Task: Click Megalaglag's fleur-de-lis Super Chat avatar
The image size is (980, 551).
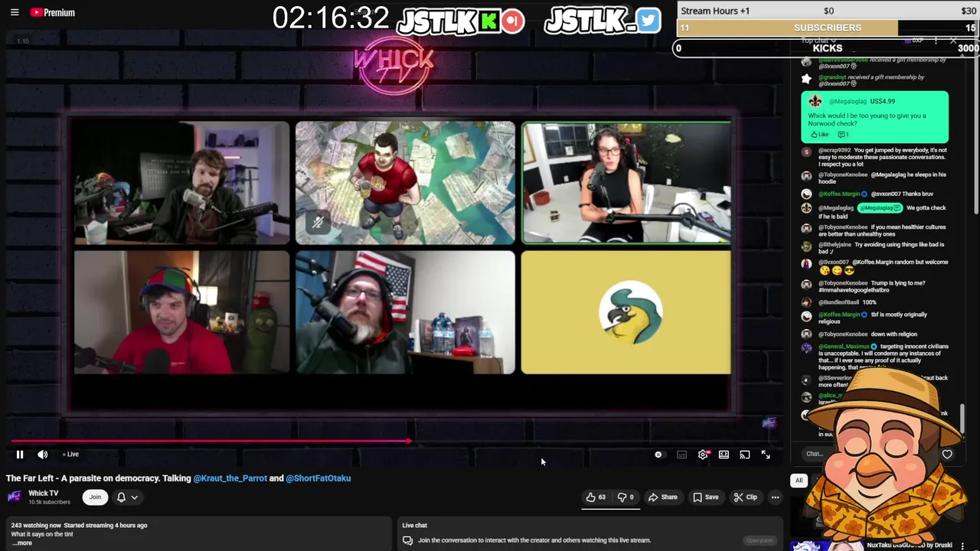Action: 815,101
